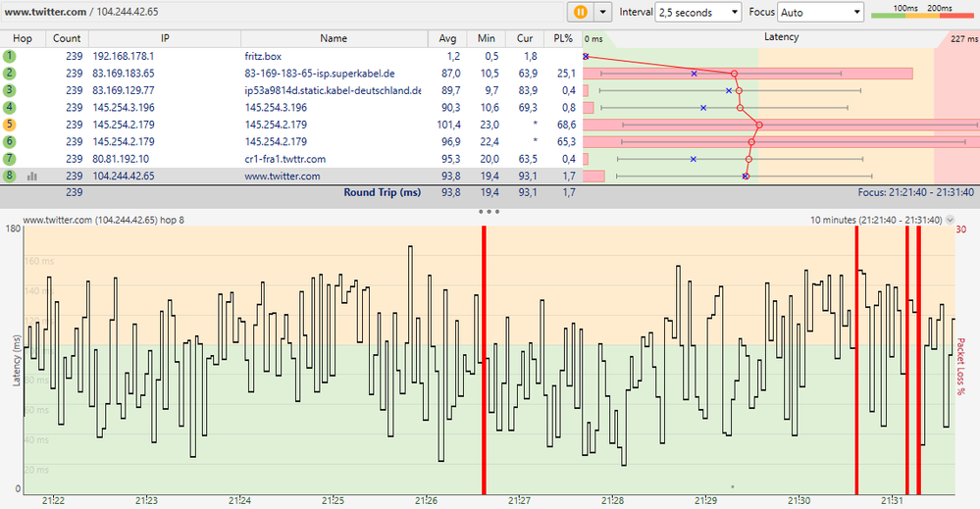Click the latency color legend 100ms 200ms scale
The image size is (980, 509).
coord(922,11)
